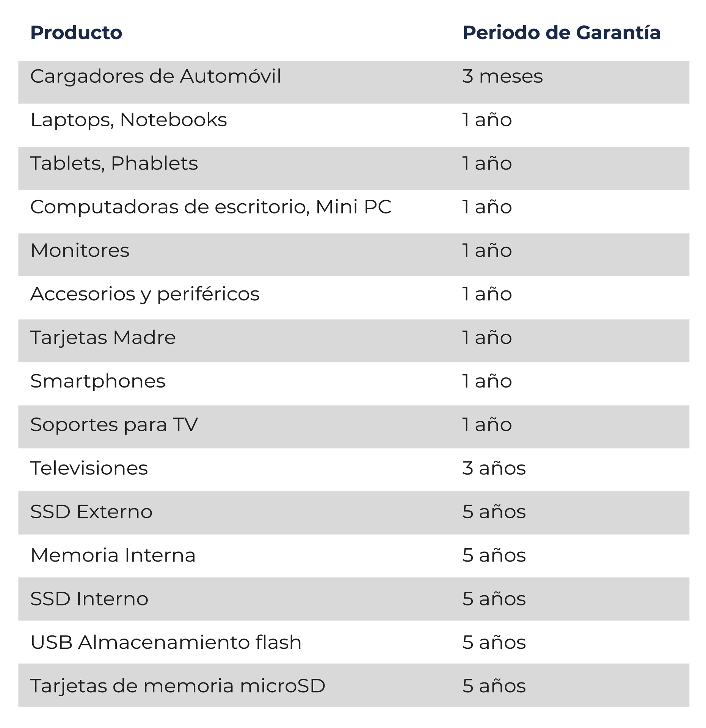This screenshot has width=706, height=728.
Task: Select the Smartphones row
Action: tap(353, 384)
